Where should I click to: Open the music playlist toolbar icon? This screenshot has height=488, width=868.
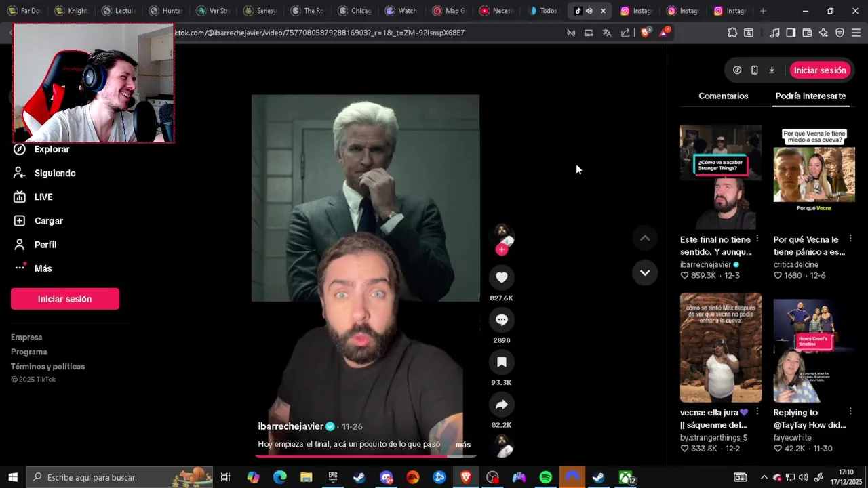point(774,33)
